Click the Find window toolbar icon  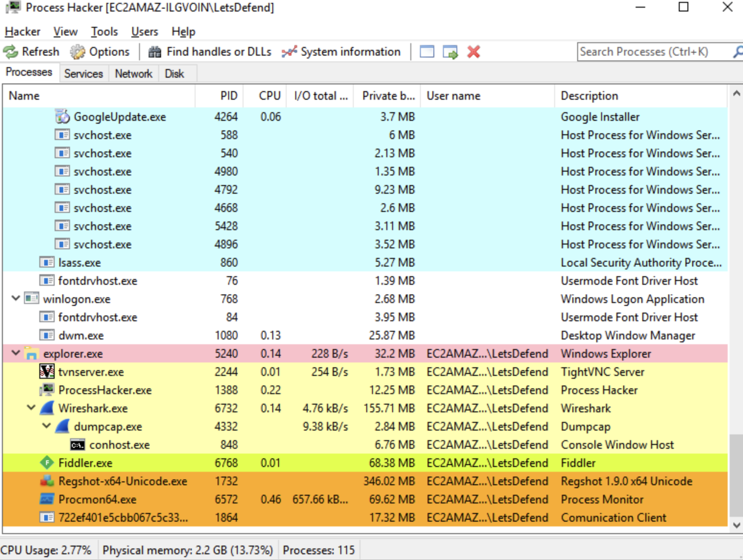(427, 52)
